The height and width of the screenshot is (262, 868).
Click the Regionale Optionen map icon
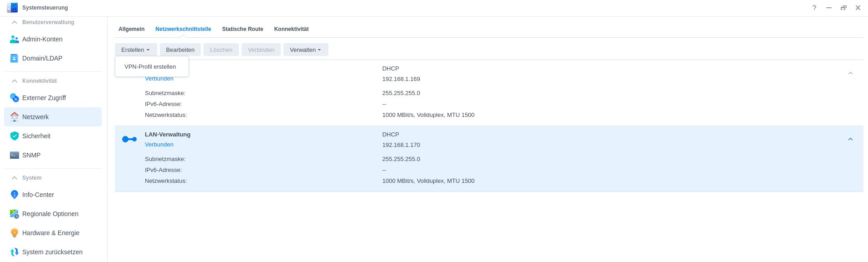click(x=14, y=214)
